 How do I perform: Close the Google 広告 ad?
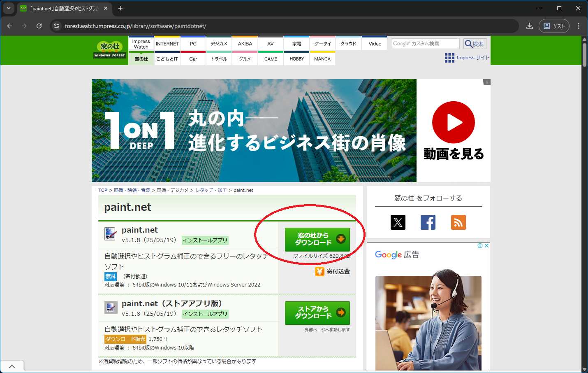pyautogui.click(x=486, y=245)
